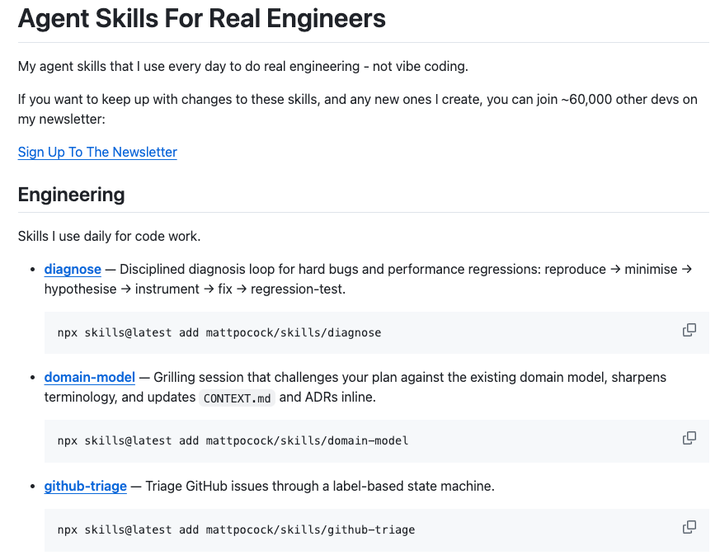
Task: Click 'Grilling session that challenges' description text
Action: [x=355, y=387]
